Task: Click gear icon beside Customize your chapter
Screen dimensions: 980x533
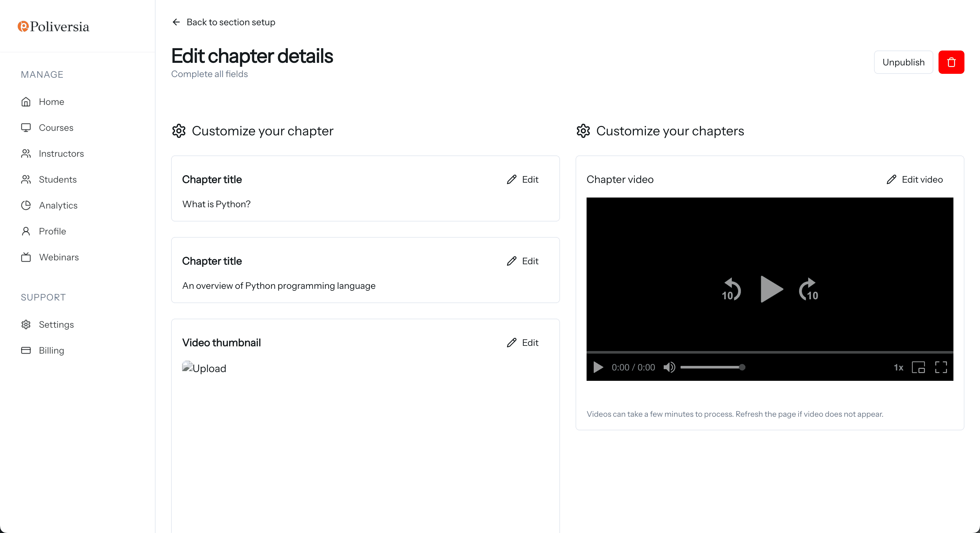Action: coord(179,130)
